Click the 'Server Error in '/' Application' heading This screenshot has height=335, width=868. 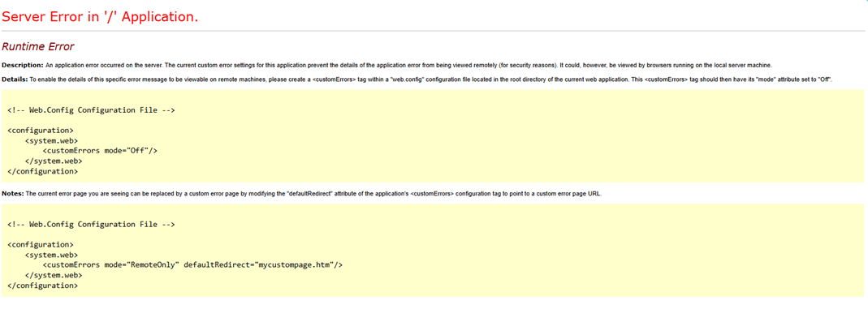[x=100, y=16]
